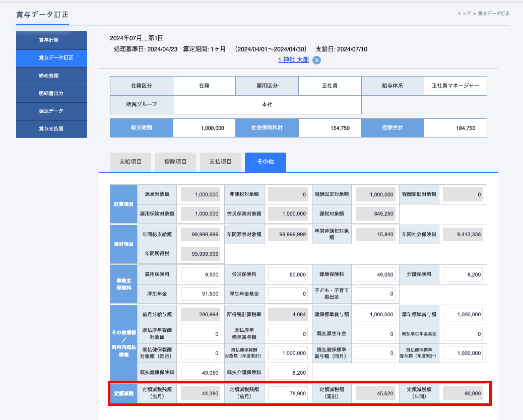Click the 既払健保標準賞与額(年度累計) input
Viewport: 523px width, 420px height.
463,353
